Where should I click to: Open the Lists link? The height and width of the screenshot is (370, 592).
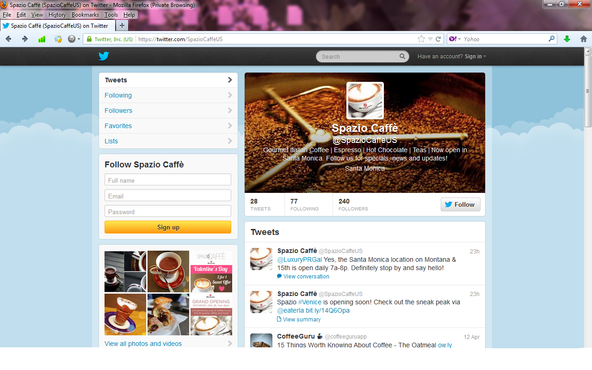pyautogui.click(x=111, y=141)
